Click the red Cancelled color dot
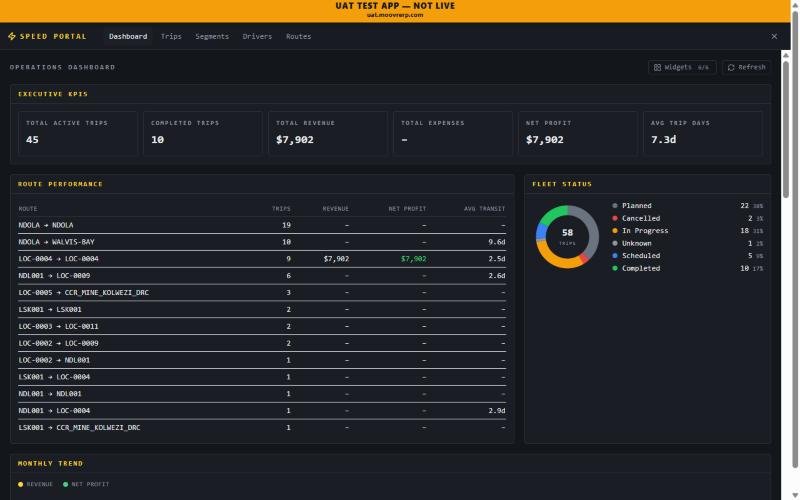Screen dimensions: 800x500 coord(615,218)
